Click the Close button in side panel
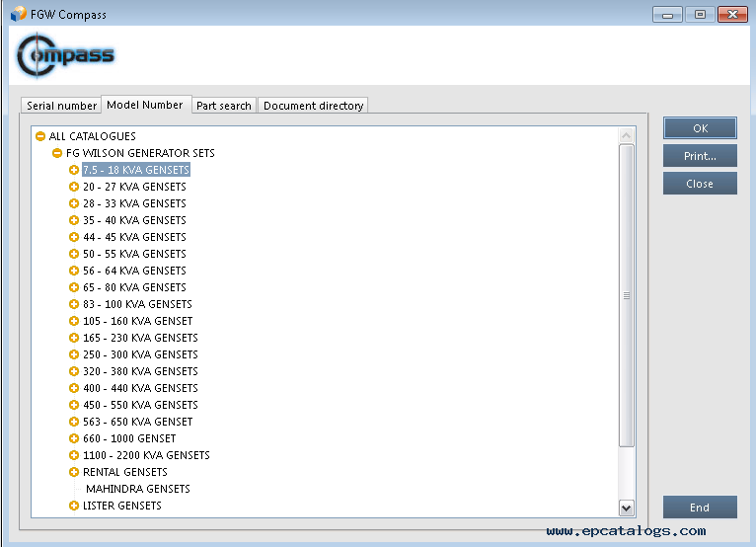The width and height of the screenshot is (756, 547). pyautogui.click(x=700, y=184)
